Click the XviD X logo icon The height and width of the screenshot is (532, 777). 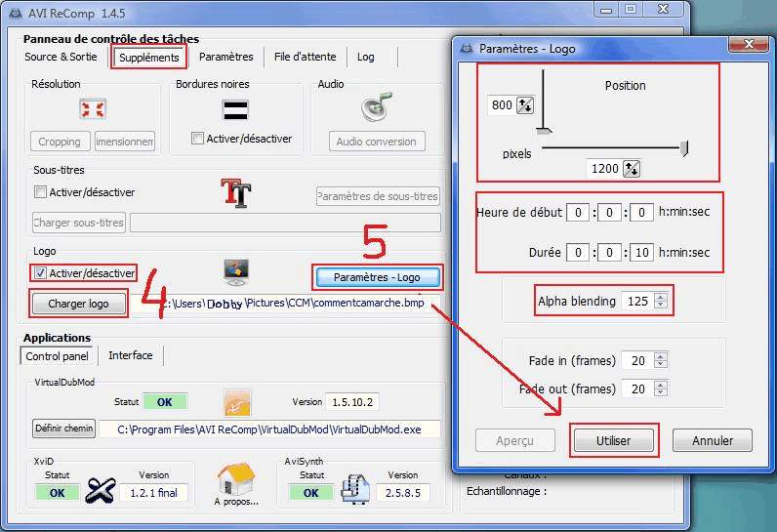(x=101, y=490)
